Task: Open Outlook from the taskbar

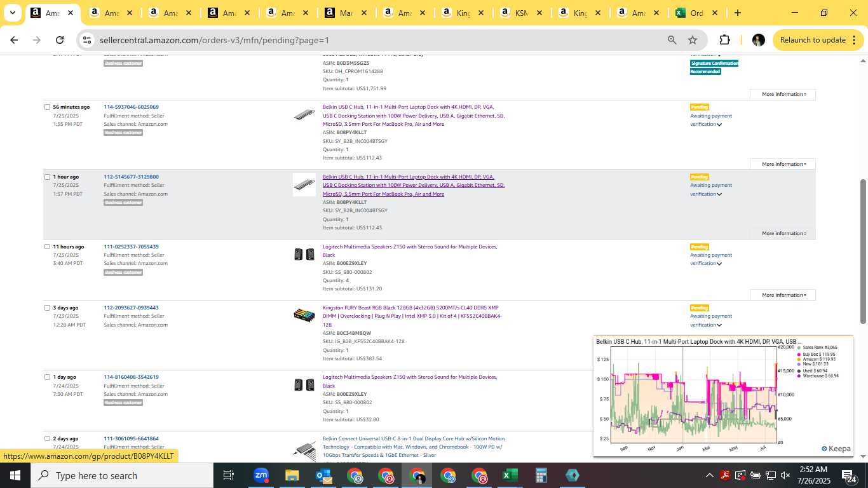Action: pyautogui.click(x=323, y=475)
